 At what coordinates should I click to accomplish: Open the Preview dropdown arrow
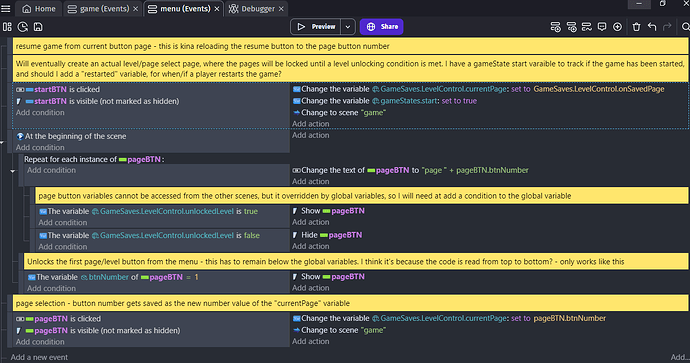tap(348, 27)
